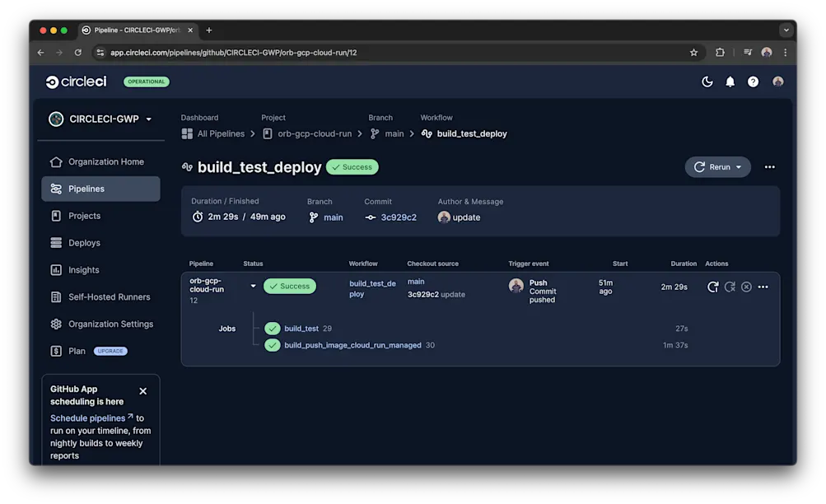This screenshot has width=826, height=504.
Task: Click the Pipeline browser tab
Action: [137, 30]
